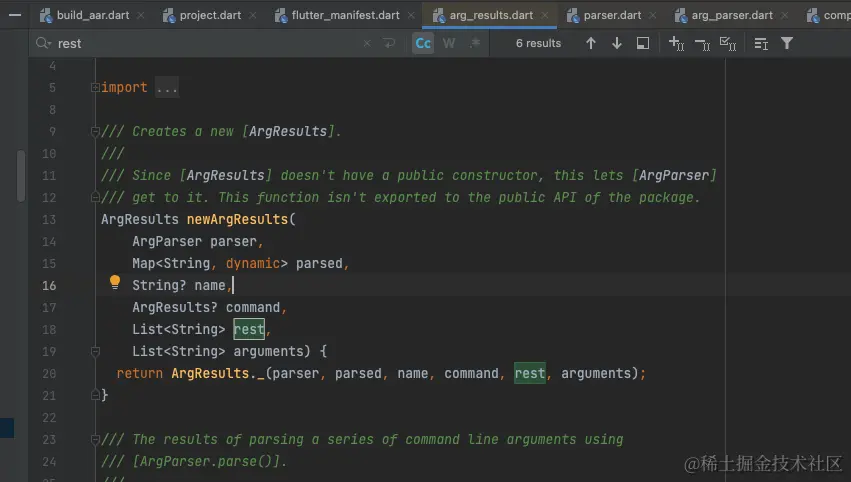Collapse doc comment fold at line 9

pos(95,131)
